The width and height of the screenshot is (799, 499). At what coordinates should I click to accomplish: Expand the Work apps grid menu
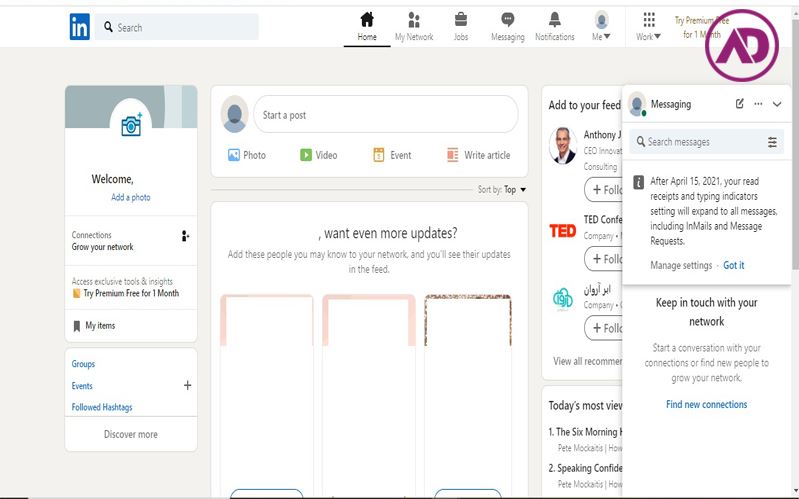648,27
